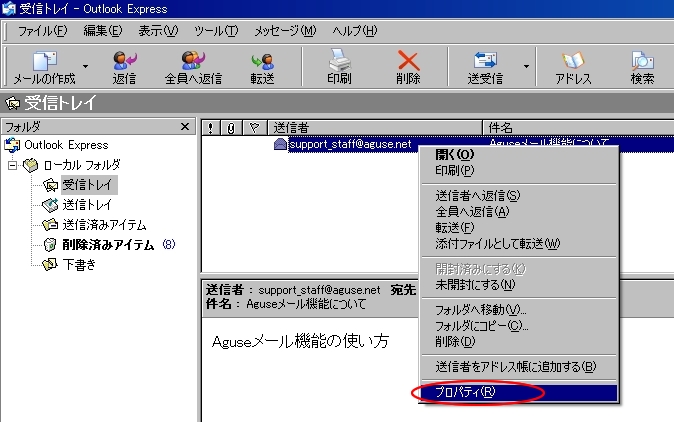Click the Reply (返信) toolbar icon

pos(125,61)
